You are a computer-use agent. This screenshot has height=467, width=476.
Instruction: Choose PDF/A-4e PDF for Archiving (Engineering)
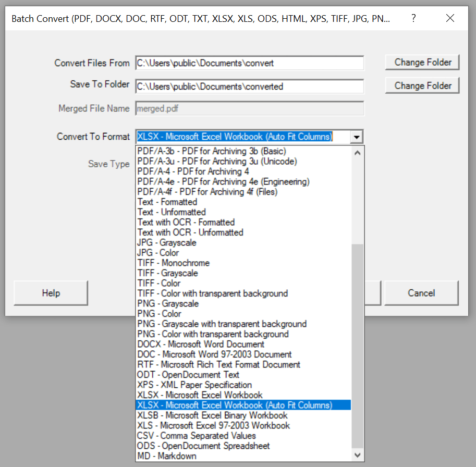tap(243, 181)
